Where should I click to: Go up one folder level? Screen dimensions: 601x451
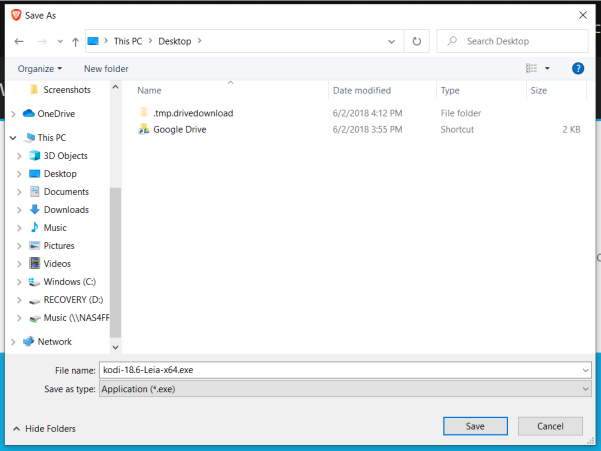click(76, 42)
